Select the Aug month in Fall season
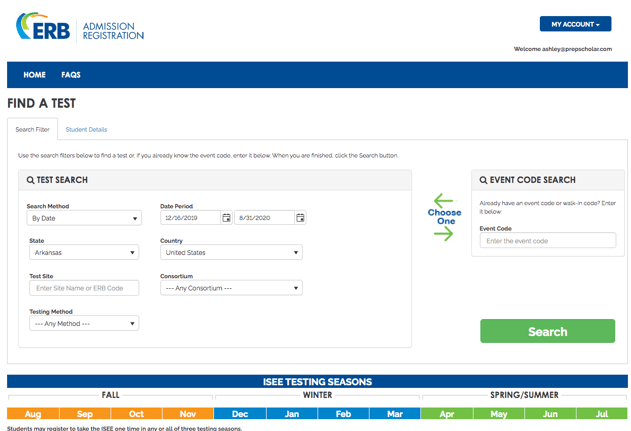This screenshot has height=431, width=631. tap(33, 414)
